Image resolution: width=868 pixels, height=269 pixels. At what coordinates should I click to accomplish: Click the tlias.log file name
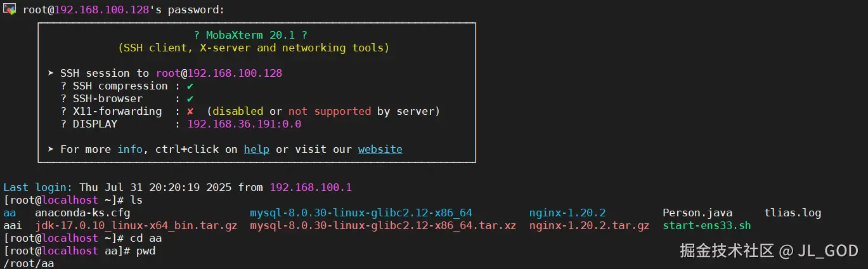tap(793, 213)
